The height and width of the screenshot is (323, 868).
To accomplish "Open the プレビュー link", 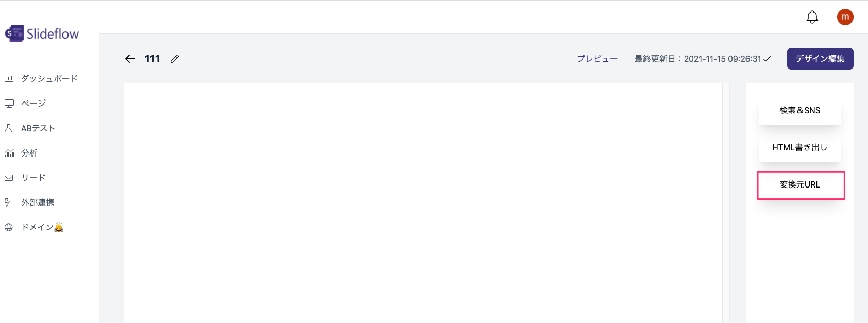I will click(x=597, y=58).
